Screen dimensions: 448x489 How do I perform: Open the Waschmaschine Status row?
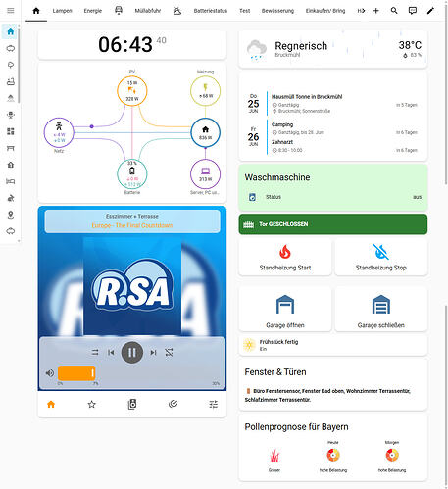(x=333, y=197)
